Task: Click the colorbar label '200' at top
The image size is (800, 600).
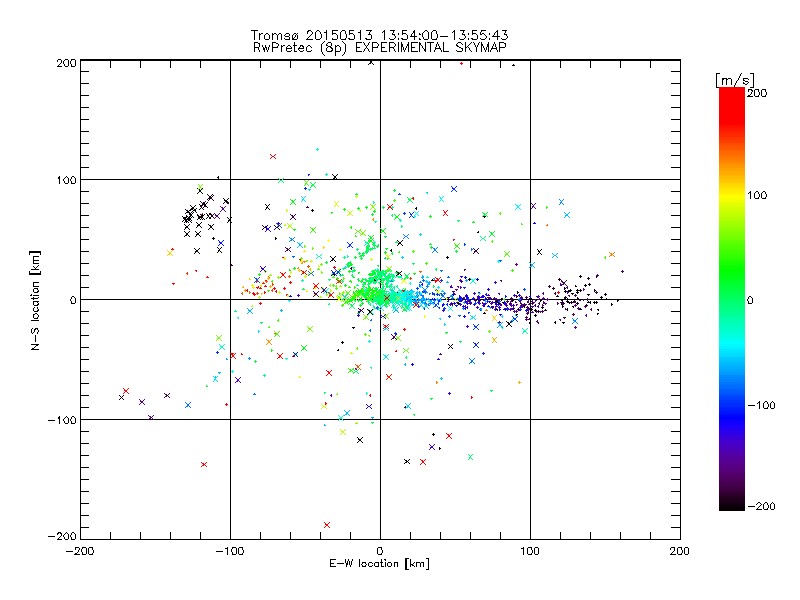Action: (x=757, y=93)
